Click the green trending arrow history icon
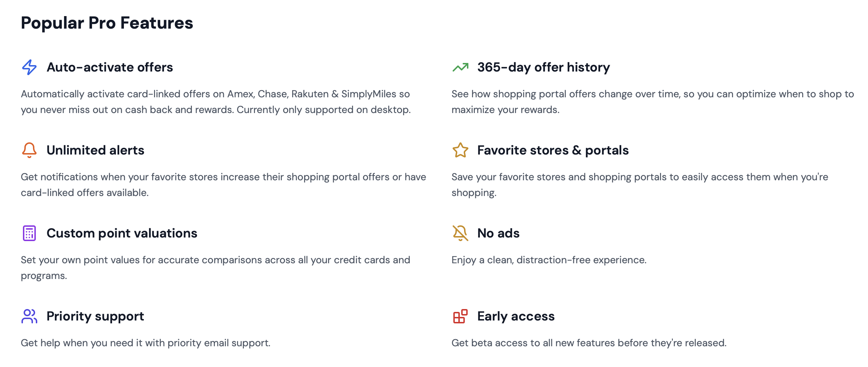868x367 pixels. 460,67
